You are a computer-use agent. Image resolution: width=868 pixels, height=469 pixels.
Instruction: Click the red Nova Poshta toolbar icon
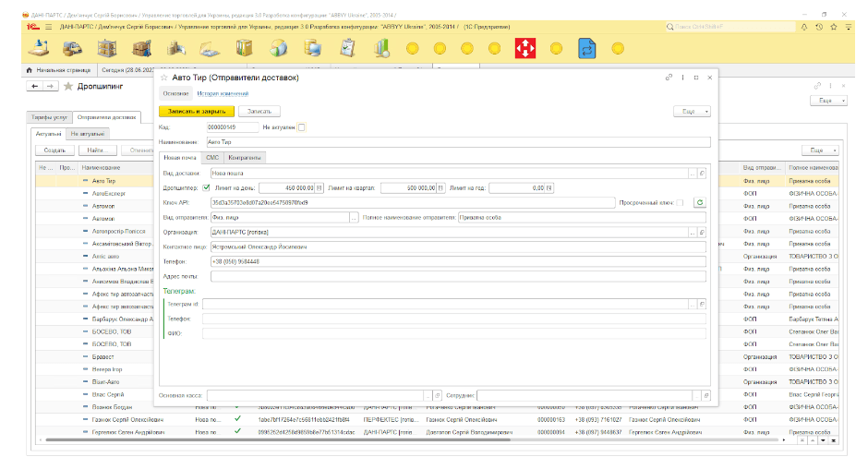(525, 47)
